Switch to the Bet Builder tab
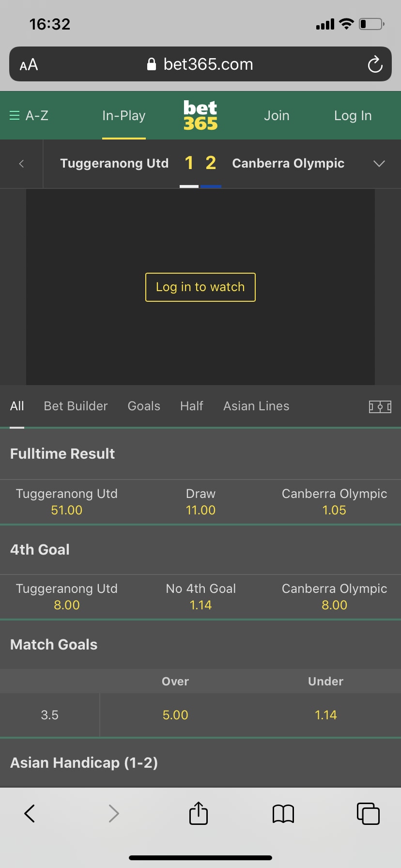 (x=76, y=406)
